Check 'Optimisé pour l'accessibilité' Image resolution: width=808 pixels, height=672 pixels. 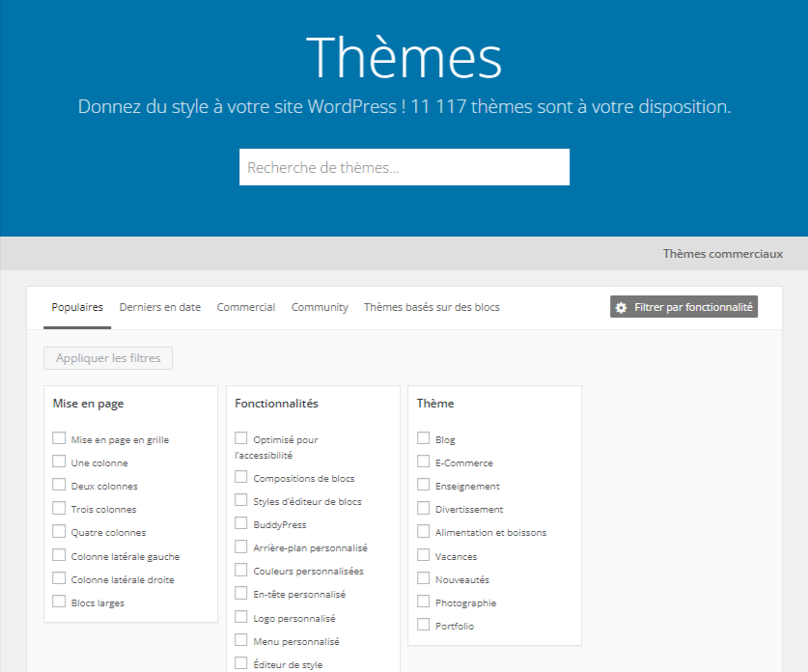(240, 438)
